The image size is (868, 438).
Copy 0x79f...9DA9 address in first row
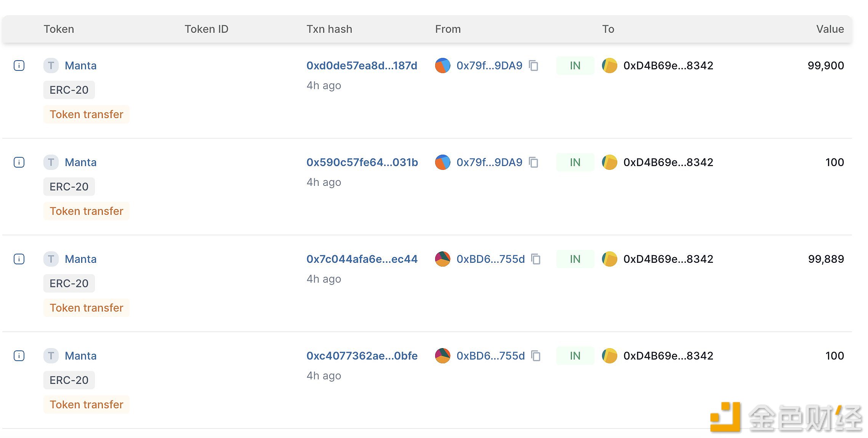point(533,66)
